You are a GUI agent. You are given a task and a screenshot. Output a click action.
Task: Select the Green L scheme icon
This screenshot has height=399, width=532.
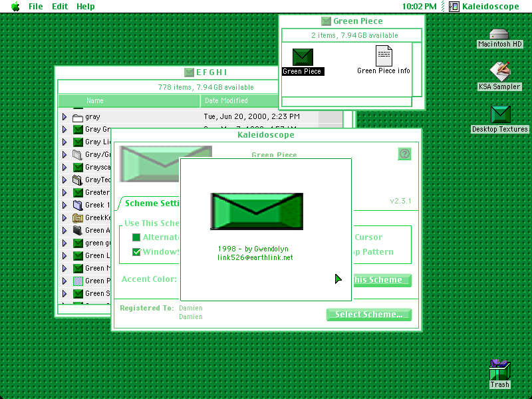78,256
